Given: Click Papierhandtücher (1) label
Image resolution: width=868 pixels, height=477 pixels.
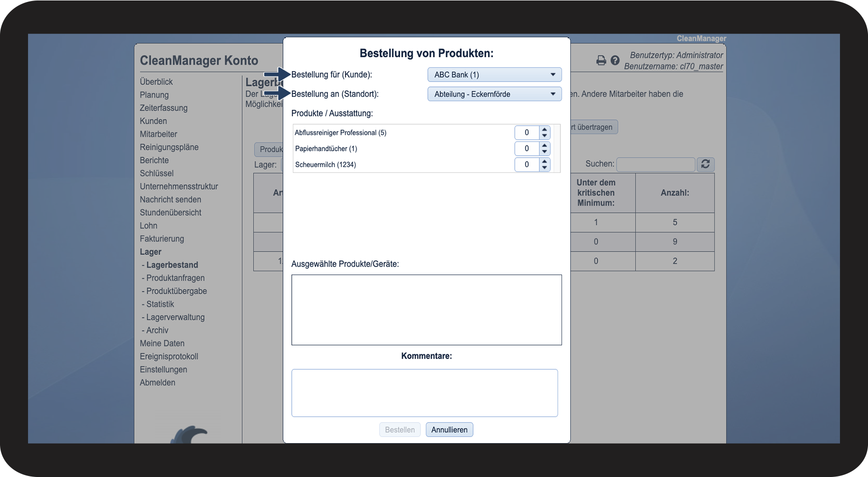Looking at the screenshot, I should tap(326, 148).
